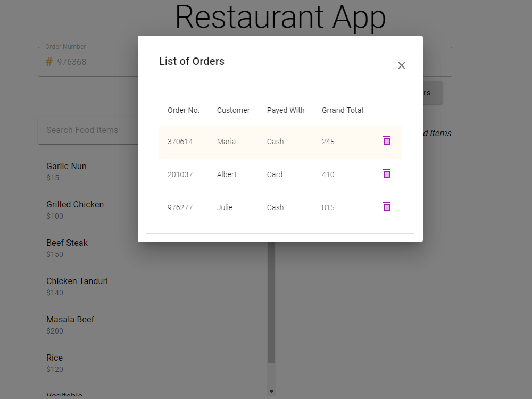Viewport: 532px width, 399px height.
Task: Delete Albert's order 201037 with trash icon
Action: [x=386, y=174]
